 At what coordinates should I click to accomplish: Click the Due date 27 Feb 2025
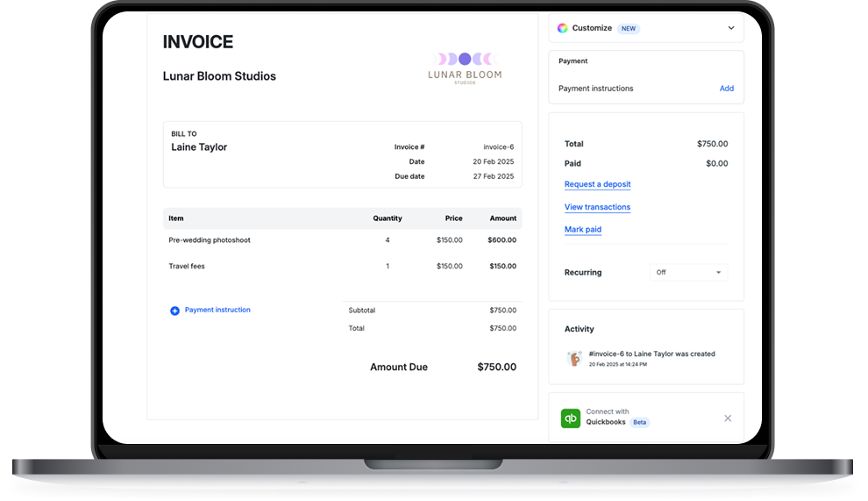[493, 176]
